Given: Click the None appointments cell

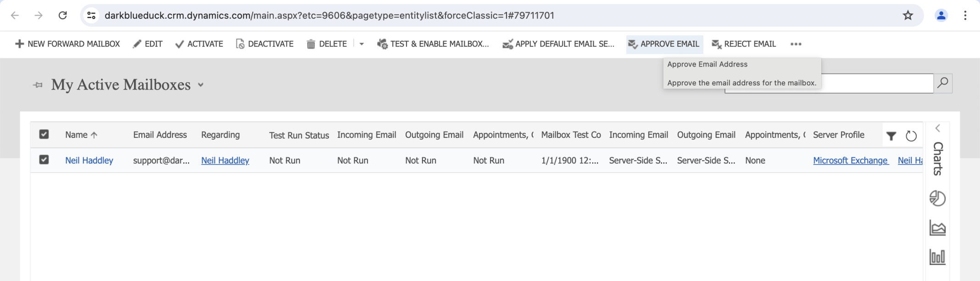Looking at the screenshot, I should (755, 160).
